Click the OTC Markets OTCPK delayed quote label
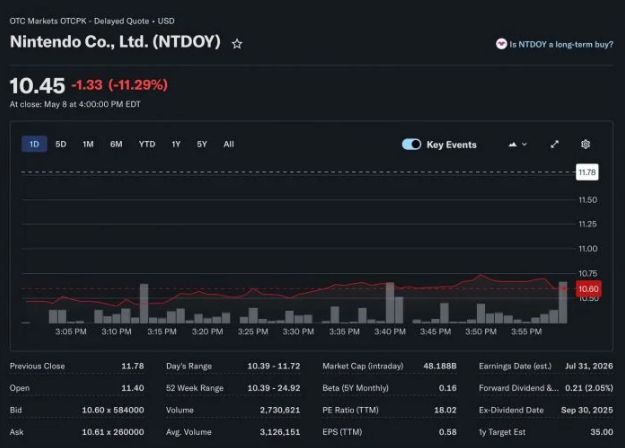The width and height of the screenshot is (625, 448). pyautogui.click(x=92, y=21)
